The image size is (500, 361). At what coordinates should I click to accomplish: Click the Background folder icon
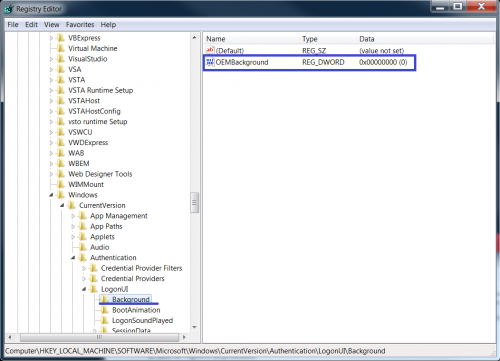[105, 299]
